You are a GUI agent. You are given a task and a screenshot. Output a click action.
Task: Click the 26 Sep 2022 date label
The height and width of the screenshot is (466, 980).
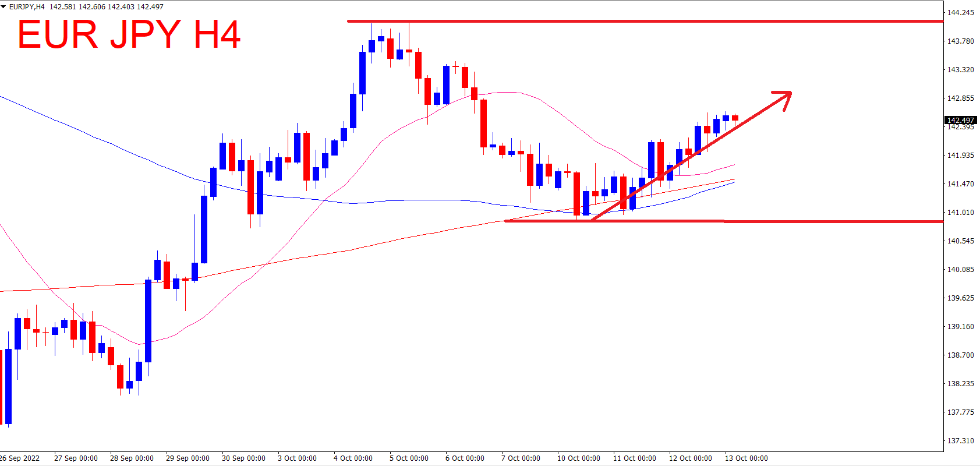20,458
